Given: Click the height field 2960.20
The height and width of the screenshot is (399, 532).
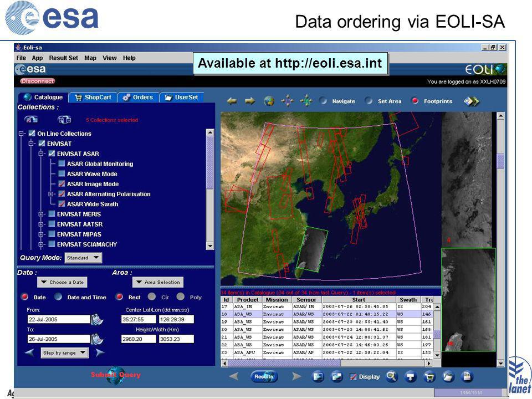Looking at the screenshot, I should (139, 339).
